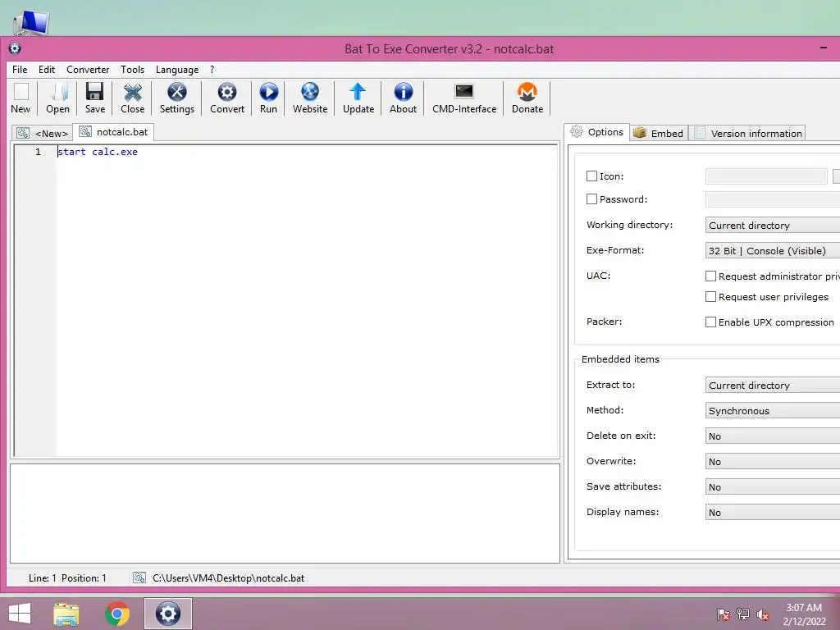Select the Options tab
This screenshot has height=630, width=840.
click(597, 132)
